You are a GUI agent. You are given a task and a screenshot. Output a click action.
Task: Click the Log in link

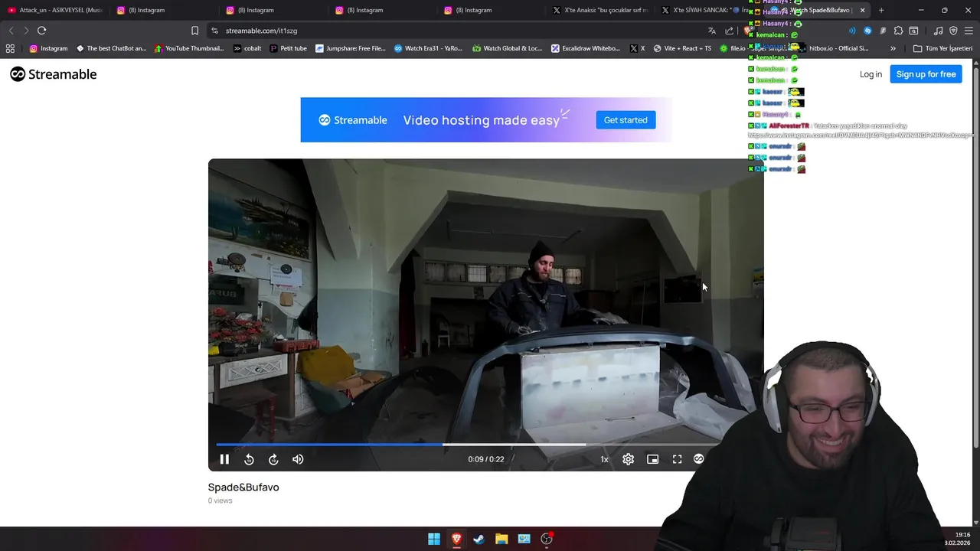[871, 74]
